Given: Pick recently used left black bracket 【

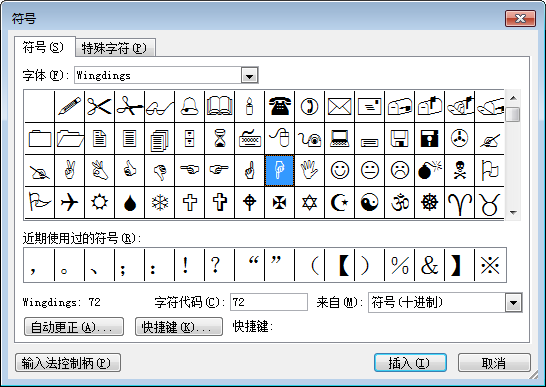Looking at the screenshot, I should [339, 265].
